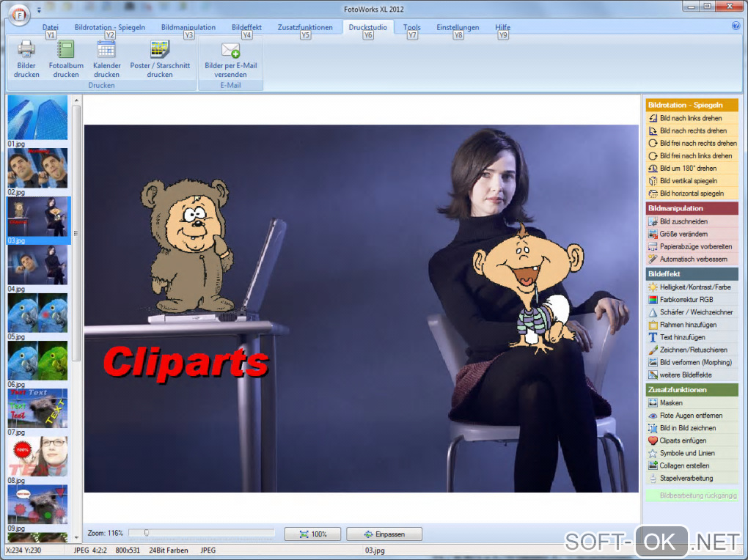Select thumbnail 06.jpg green parrot
The height and width of the screenshot is (560, 748).
click(x=37, y=360)
